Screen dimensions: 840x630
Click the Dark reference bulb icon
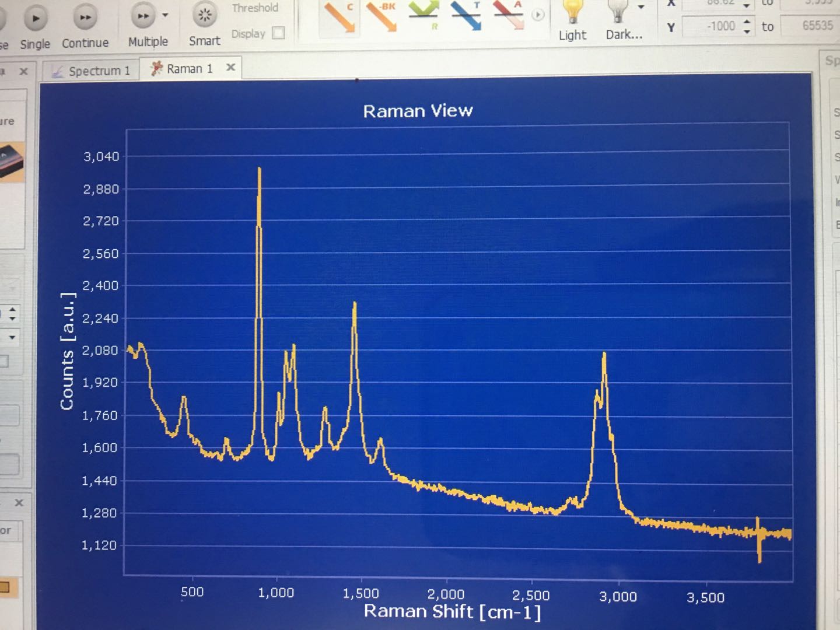[x=618, y=13]
